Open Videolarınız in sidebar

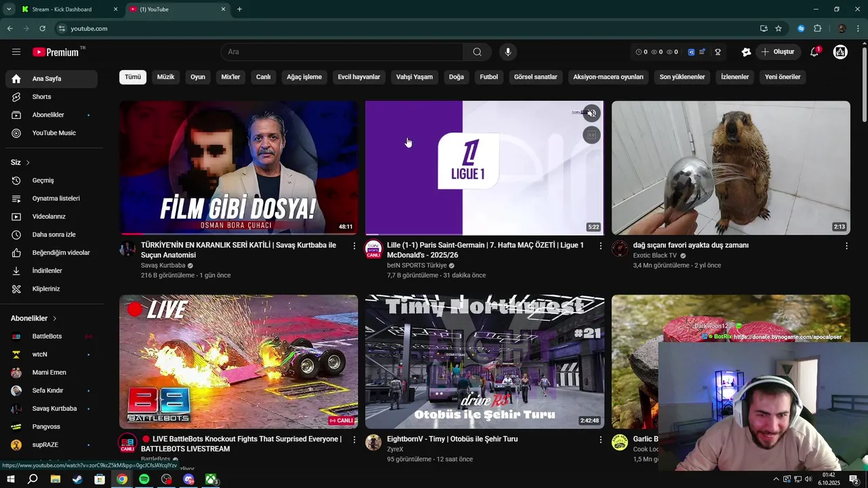pos(52,217)
